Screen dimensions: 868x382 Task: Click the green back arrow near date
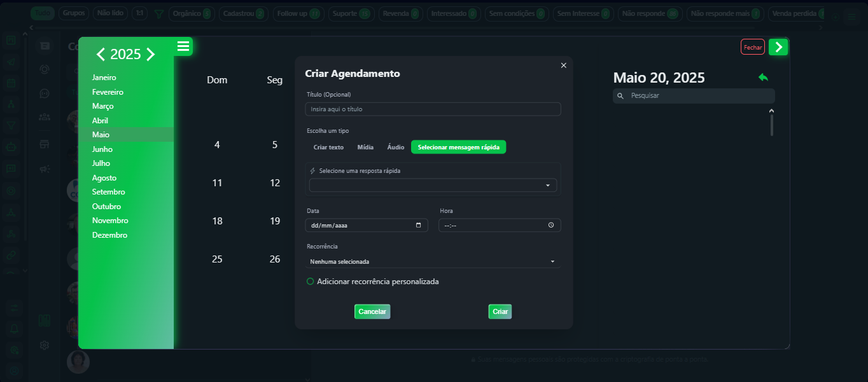coord(763,78)
